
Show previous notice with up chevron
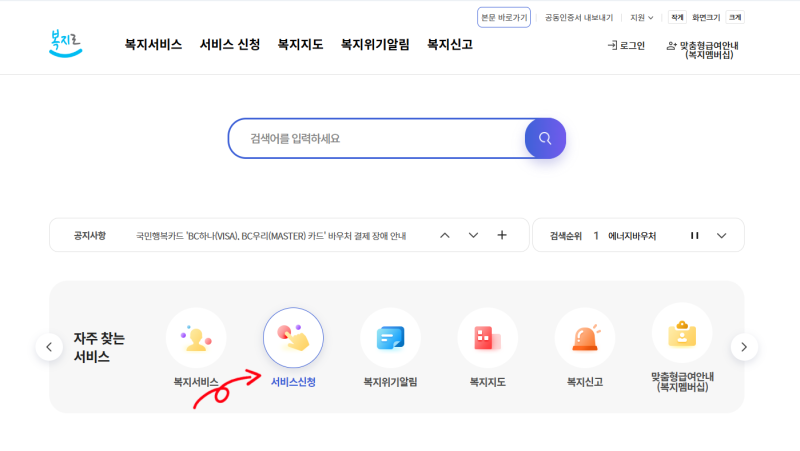(445, 235)
